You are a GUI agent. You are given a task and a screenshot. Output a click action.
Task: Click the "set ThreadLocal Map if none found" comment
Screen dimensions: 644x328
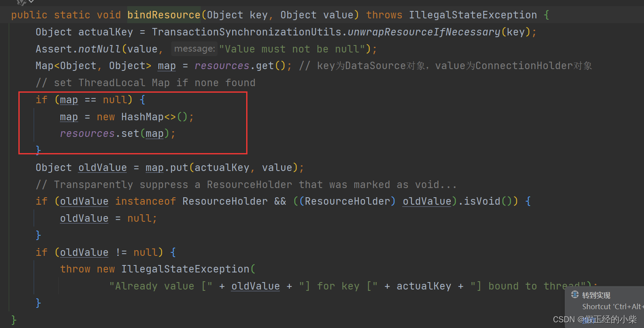click(146, 83)
